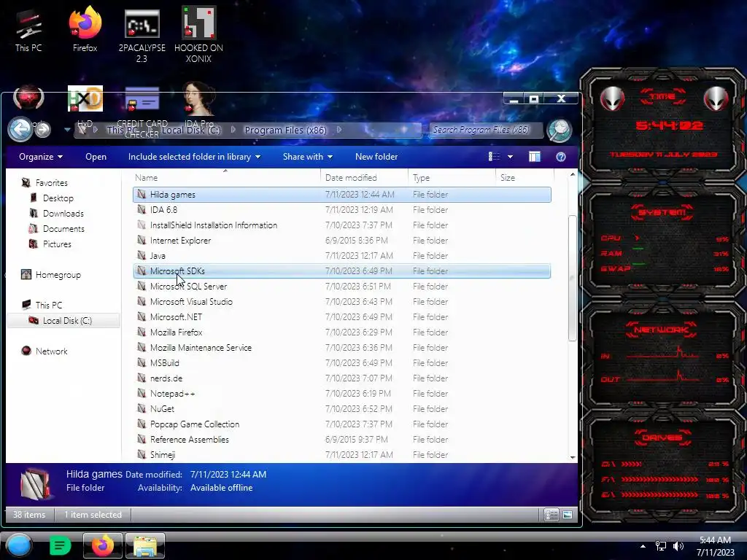Select the Microsoft.NET folder

tap(342, 316)
